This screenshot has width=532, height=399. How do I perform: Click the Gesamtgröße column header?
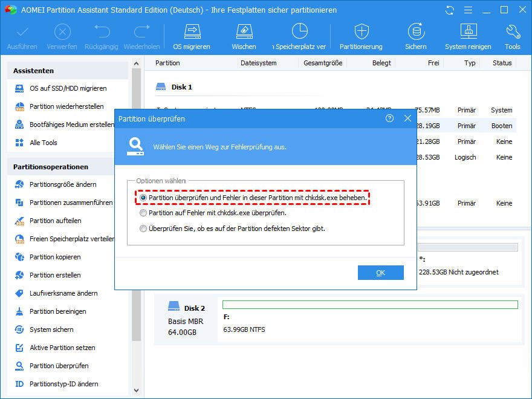pyautogui.click(x=323, y=63)
